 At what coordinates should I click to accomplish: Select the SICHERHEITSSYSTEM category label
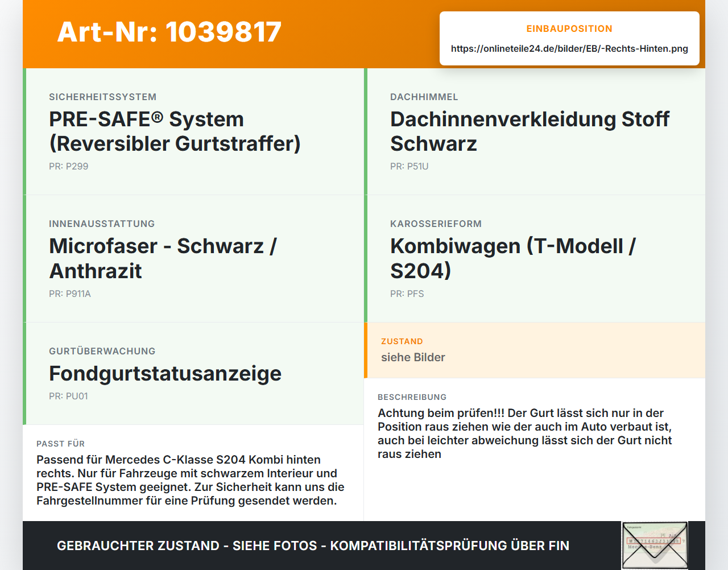click(x=102, y=97)
